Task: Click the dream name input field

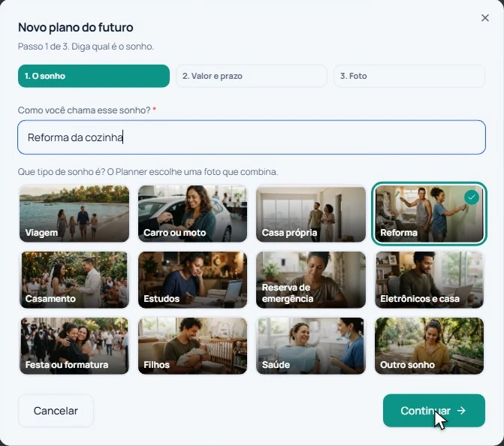Action: [x=252, y=137]
